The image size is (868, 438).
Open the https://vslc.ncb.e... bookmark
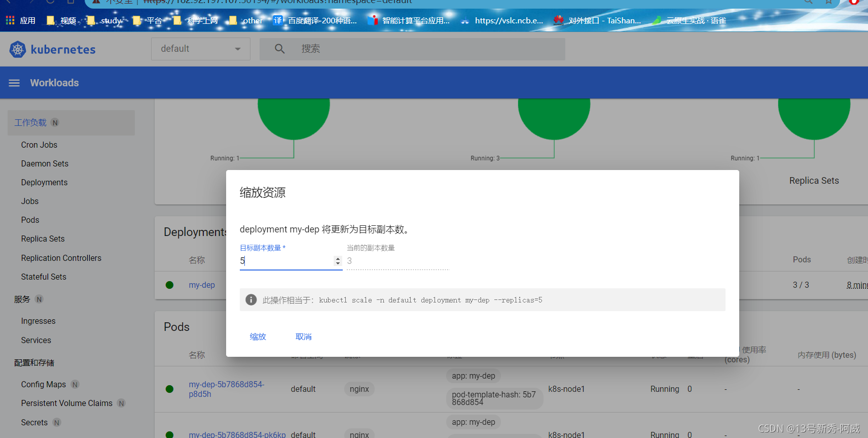coord(502,20)
